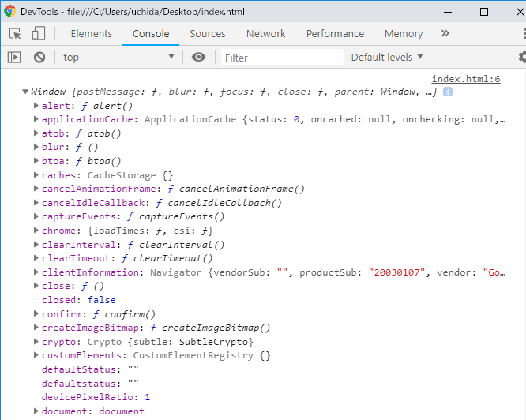This screenshot has width=526, height=420.
Task: Expand the confirm function entry
Action: point(36,313)
